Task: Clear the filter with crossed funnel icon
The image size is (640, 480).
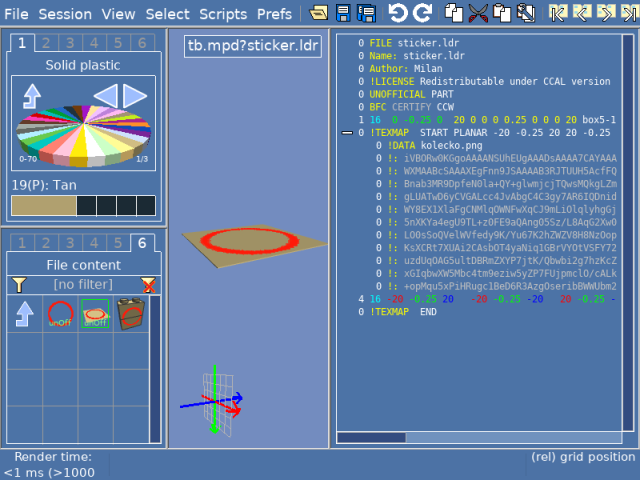Action: coord(149,286)
